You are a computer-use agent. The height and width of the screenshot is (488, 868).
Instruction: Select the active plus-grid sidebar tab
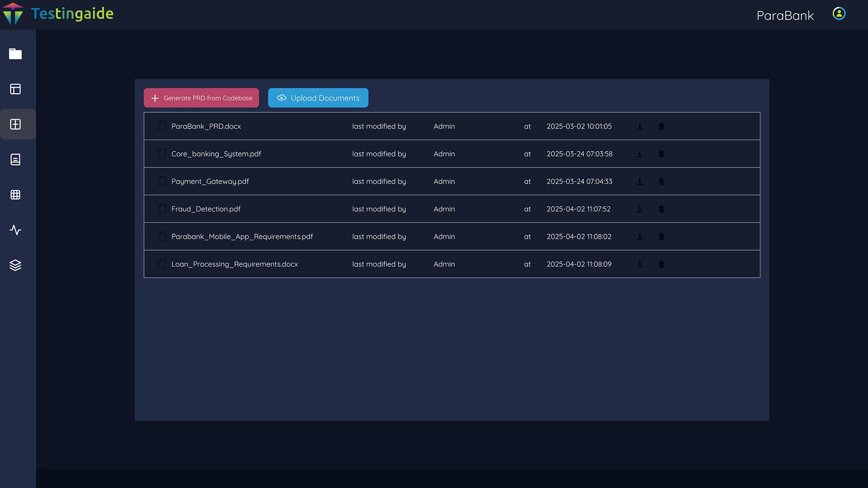pos(15,124)
